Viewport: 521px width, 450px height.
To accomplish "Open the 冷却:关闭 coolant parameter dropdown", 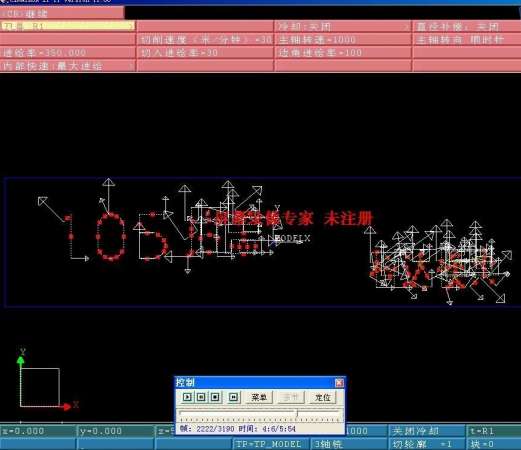I will pyautogui.click(x=343, y=26).
